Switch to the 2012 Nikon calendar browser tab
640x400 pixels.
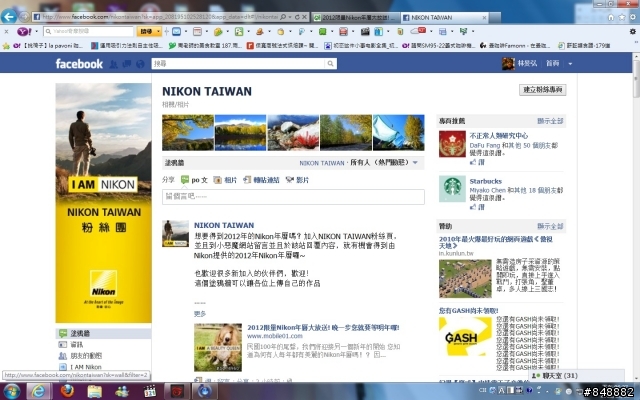tap(355, 18)
